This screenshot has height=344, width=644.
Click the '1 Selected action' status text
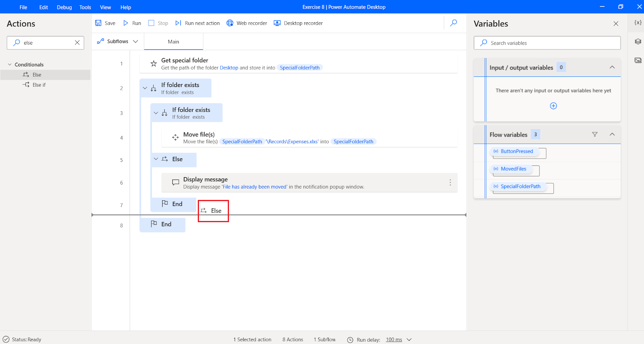(x=252, y=340)
